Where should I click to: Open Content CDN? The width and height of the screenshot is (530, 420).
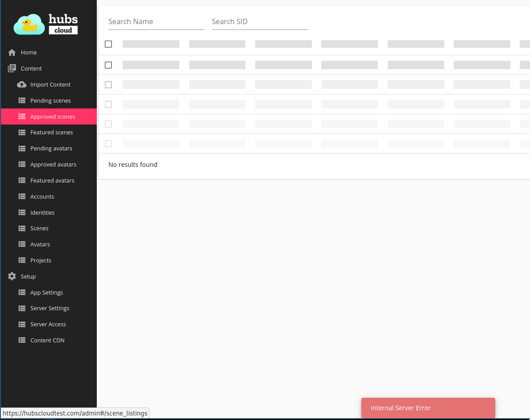pyautogui.click(x=49, y=340)
